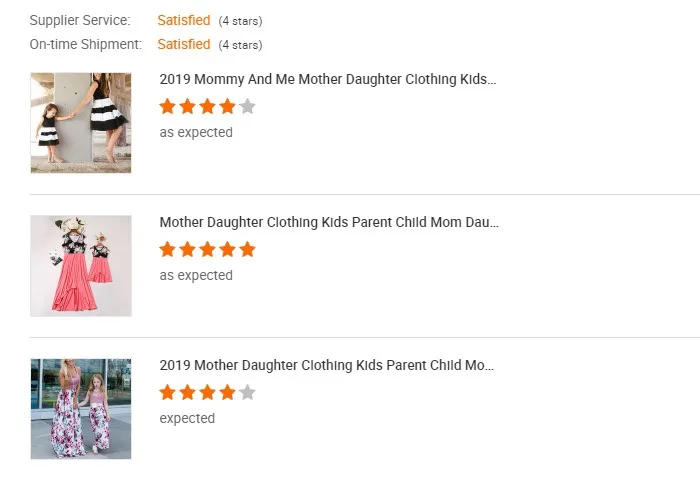Click second star of the third product rating
Viewport: 700px width, 490px height.
(x=188, y=393)
